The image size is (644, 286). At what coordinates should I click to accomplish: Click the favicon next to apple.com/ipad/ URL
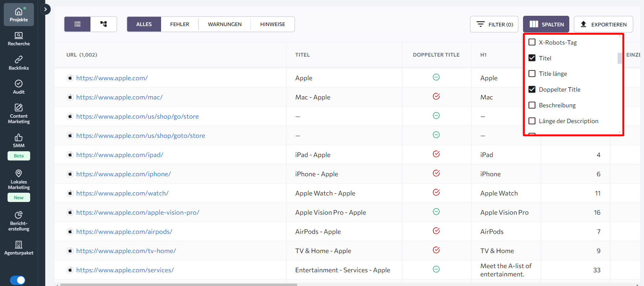[x=70, y=155]
